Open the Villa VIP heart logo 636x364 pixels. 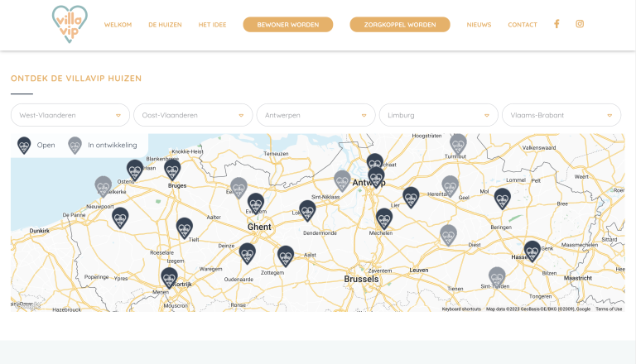(x=70, y=24)
